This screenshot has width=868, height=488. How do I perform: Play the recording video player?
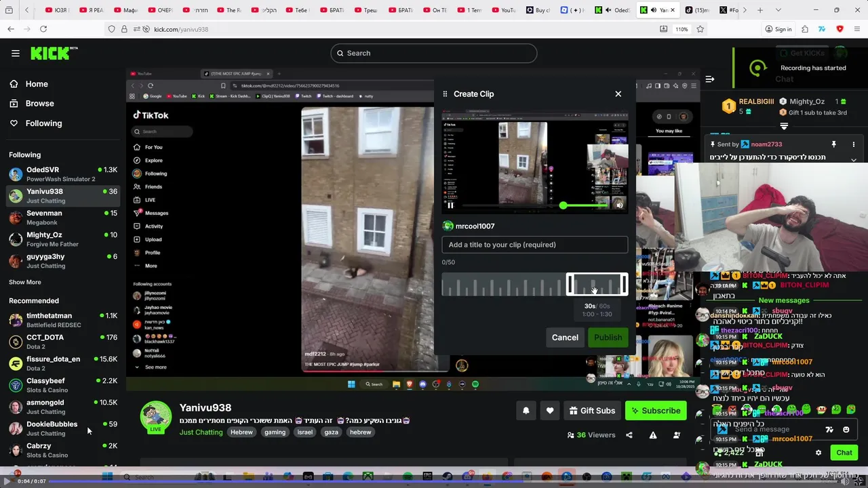pos(7,481)
